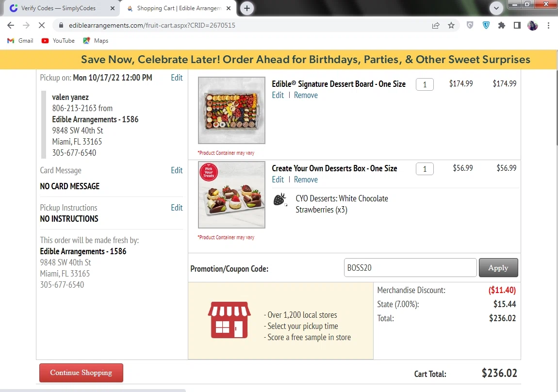Edit the pickup date and time

point(177,78)
